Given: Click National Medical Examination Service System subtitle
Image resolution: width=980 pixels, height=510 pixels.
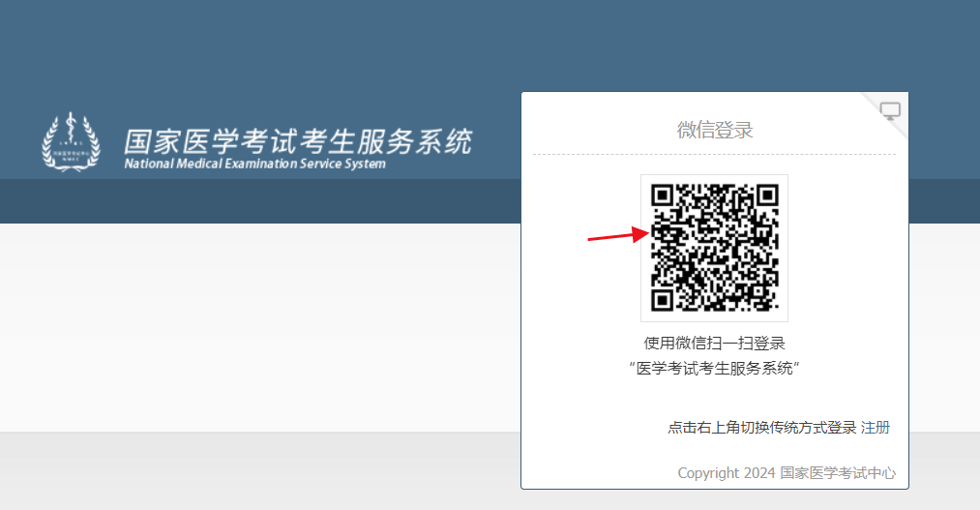Looking at the screenshot, I should tap(255, 164).
